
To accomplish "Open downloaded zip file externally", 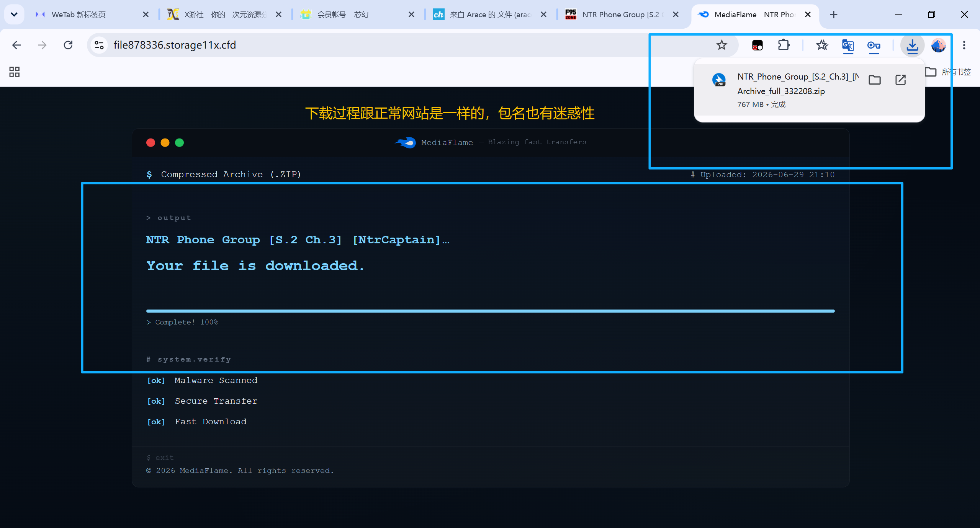I will 900,80.
